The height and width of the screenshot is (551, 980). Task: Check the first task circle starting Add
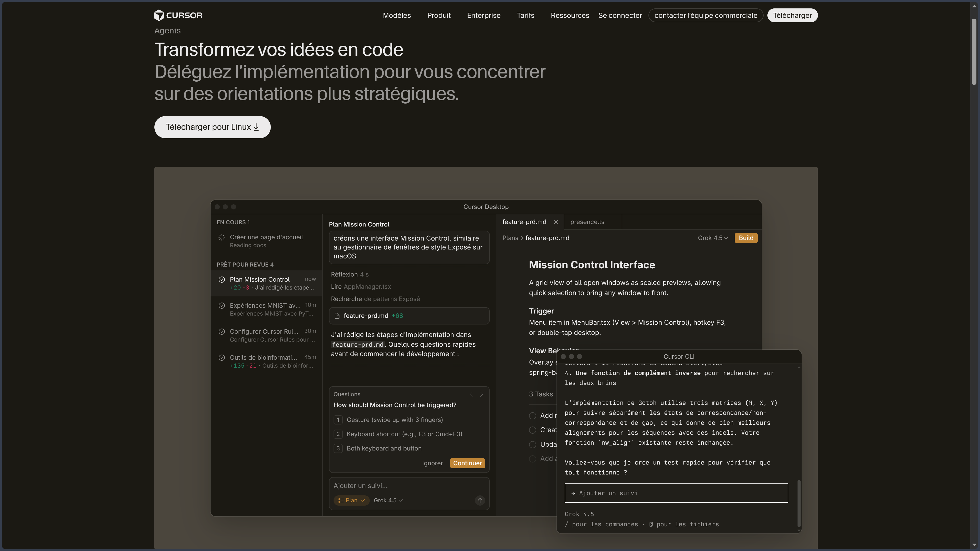tap(533, 416)
